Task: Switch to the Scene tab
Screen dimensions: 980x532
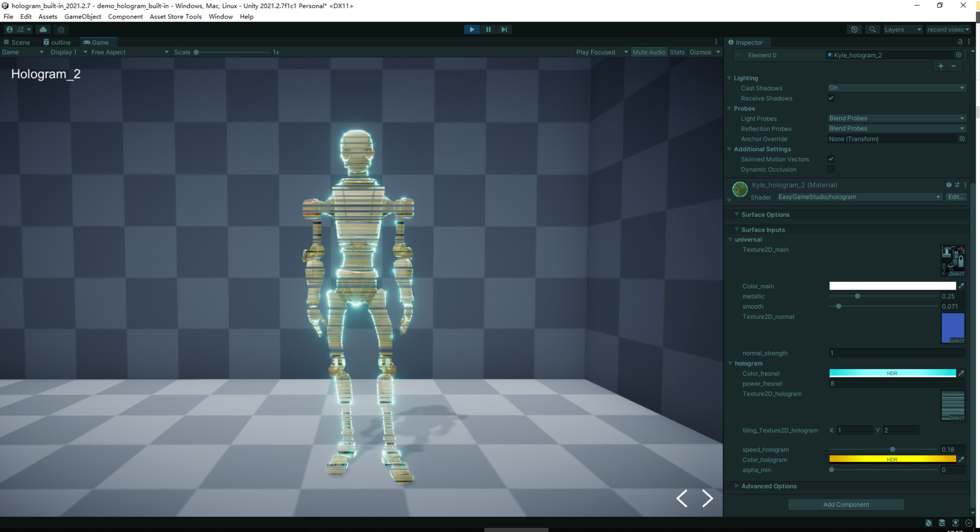Action: [x=20, y=42]
